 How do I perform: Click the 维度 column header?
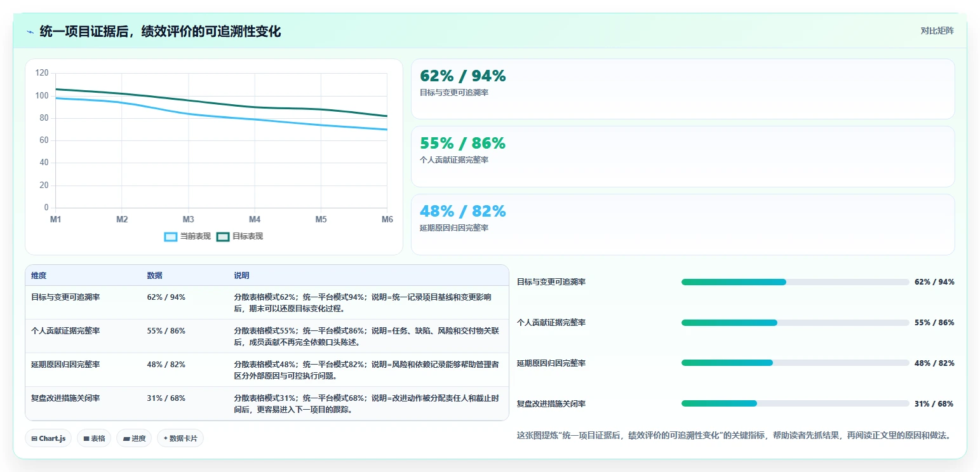click(x=39, y=276)
